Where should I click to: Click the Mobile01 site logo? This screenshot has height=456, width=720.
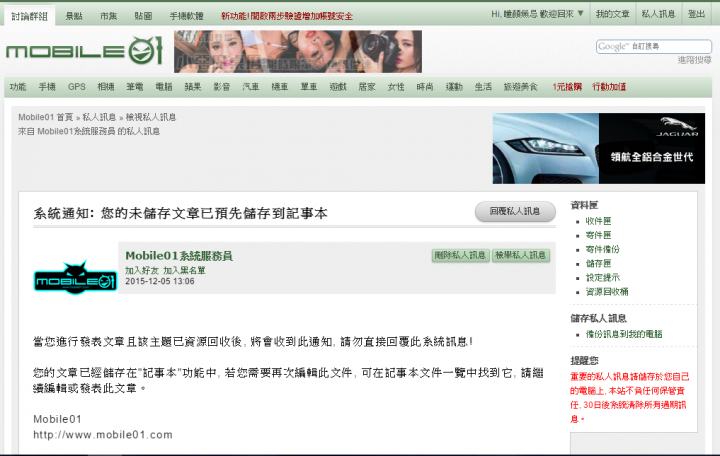[x=84, y=51]
